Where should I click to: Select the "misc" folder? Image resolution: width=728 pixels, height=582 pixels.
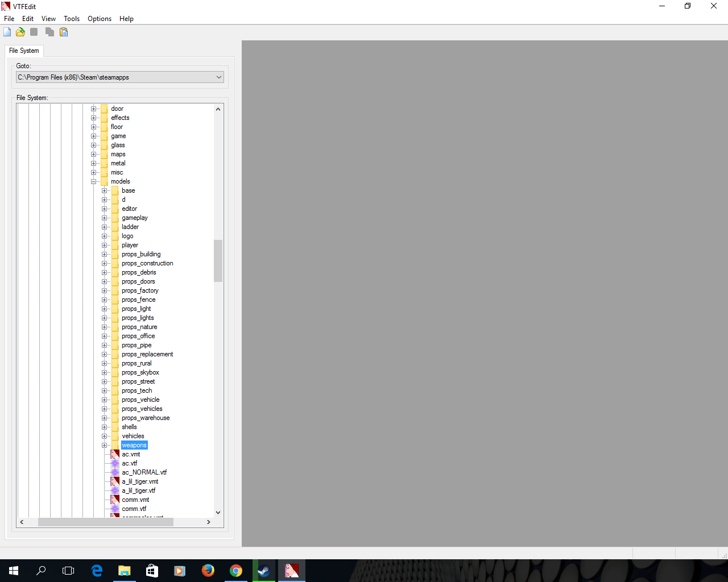(x=117, y=172)
